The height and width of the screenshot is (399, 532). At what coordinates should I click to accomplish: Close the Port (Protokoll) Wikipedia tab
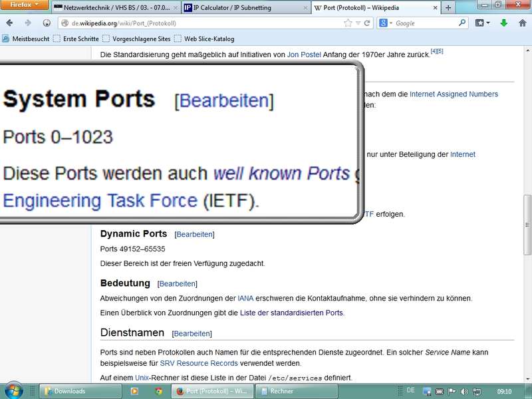coord(435,7)
